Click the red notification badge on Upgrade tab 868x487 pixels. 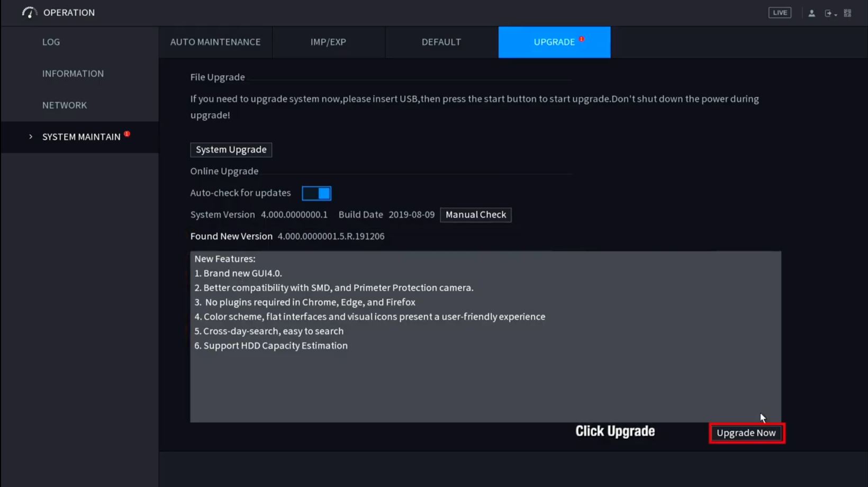pos(582,39)
